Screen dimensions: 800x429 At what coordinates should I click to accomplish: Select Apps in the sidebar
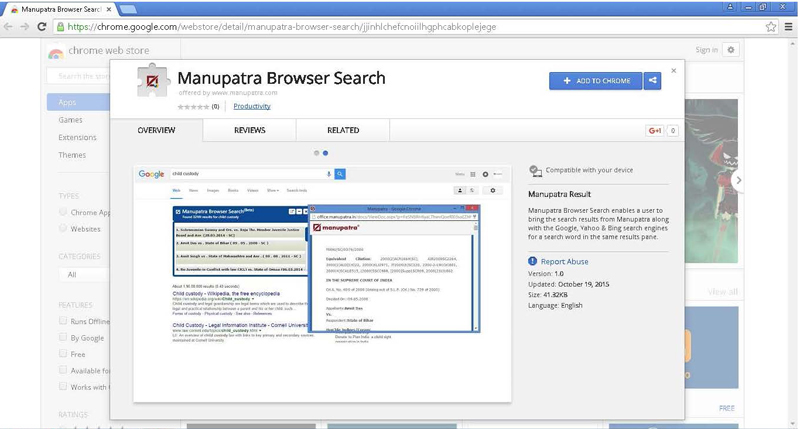(78, 102)
